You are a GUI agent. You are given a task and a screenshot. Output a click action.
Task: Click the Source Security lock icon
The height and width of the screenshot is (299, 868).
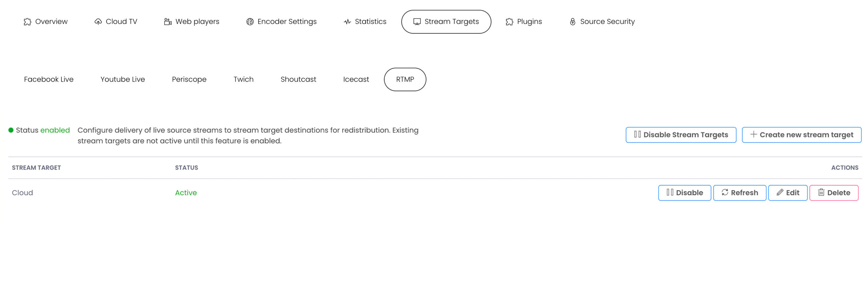(572, 22)
